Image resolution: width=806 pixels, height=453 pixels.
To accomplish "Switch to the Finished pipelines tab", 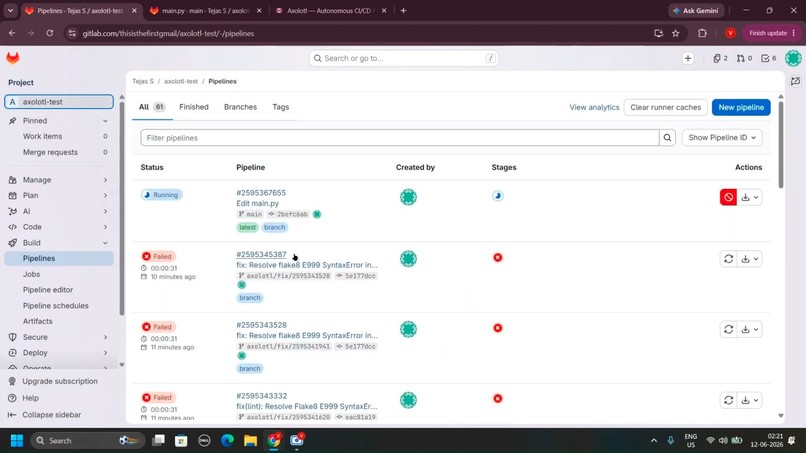I will [x=194, y=107].
